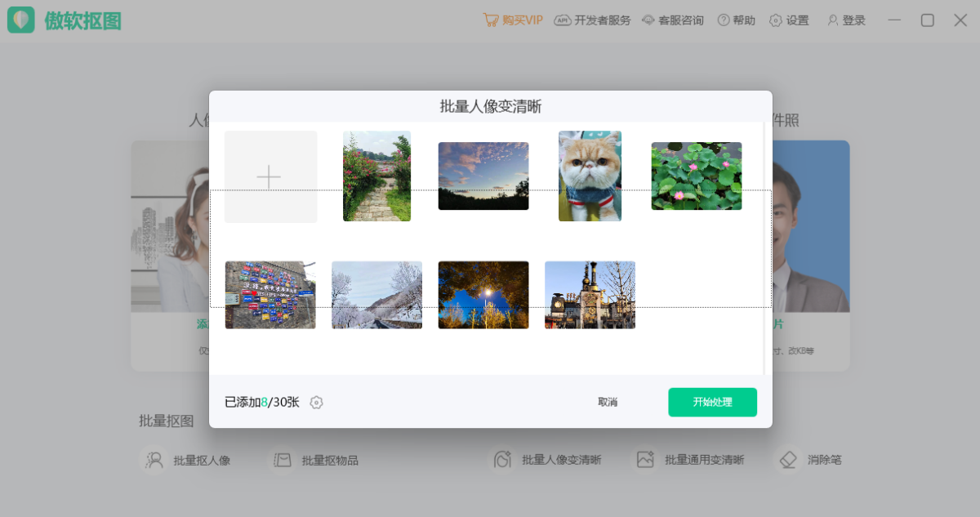The image size is (980, 517).
Task: Select the sunset sky thumbnail
Action: coord(483,176)
